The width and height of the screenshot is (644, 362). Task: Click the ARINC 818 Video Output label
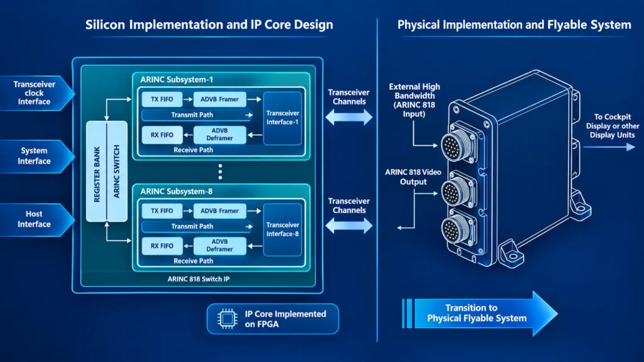click(413, 177)
